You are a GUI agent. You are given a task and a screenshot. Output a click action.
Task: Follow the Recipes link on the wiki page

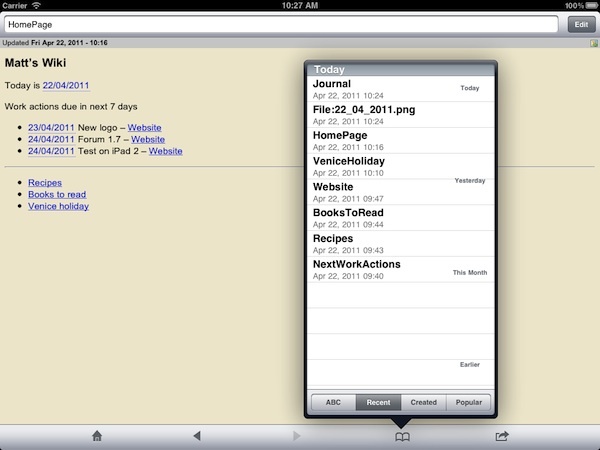point(45,183)
